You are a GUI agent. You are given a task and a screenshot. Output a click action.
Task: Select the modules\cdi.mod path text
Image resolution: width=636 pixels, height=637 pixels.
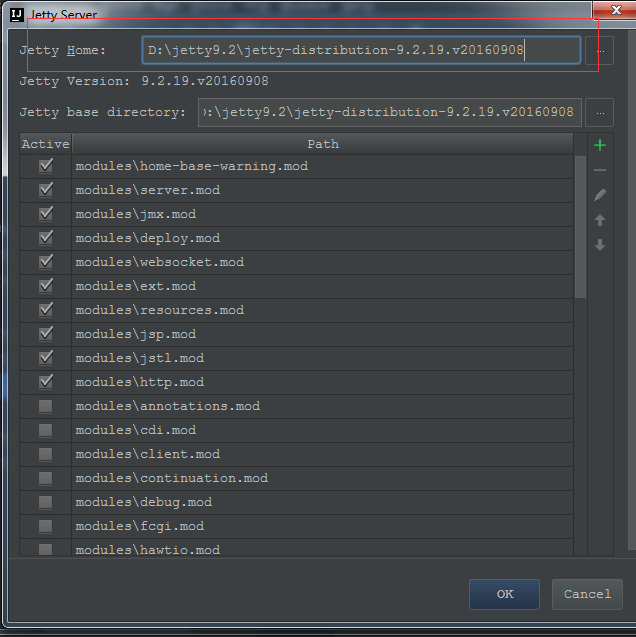[136, 430]
